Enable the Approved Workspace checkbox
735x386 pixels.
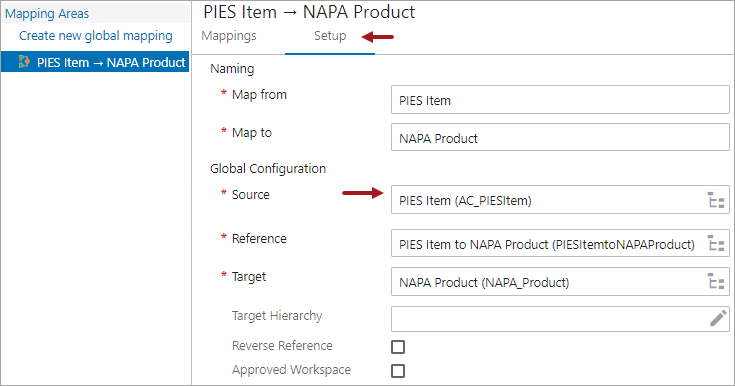tap(398, 371)
